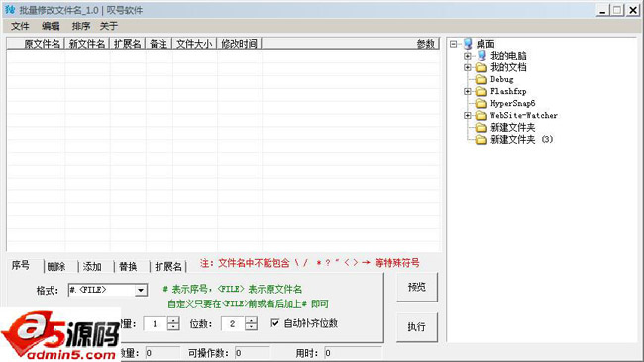This screenshot has height=362, width=644.
Task: Click the 可操作数 field
Action: pos(253,353)
